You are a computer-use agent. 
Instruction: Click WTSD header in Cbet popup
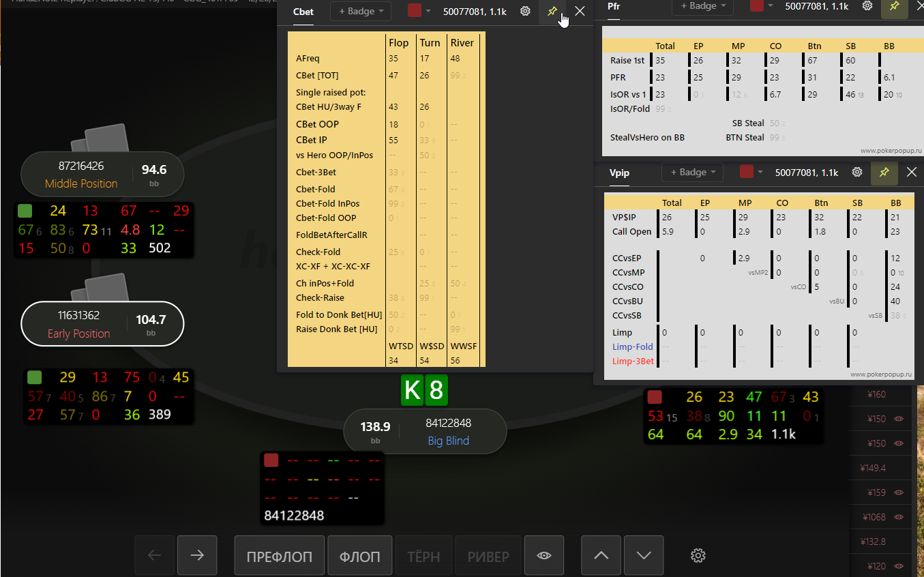click(x=401, y=346)
